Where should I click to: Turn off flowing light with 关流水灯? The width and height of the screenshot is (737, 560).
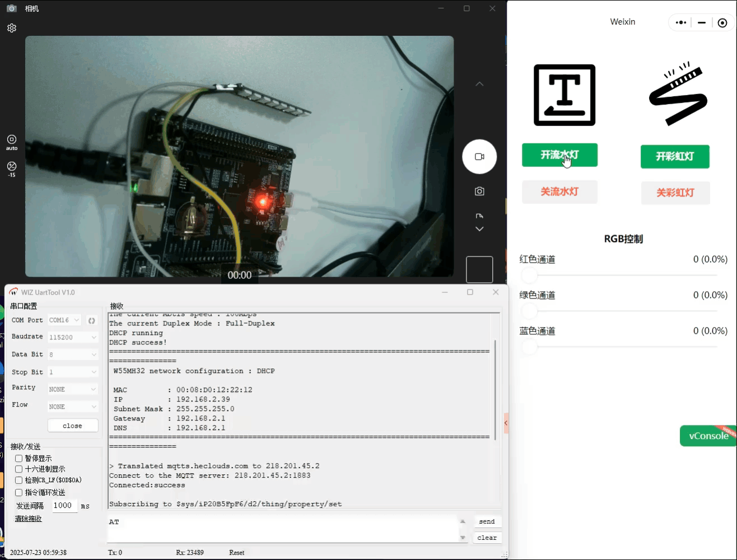coord(559,192)
